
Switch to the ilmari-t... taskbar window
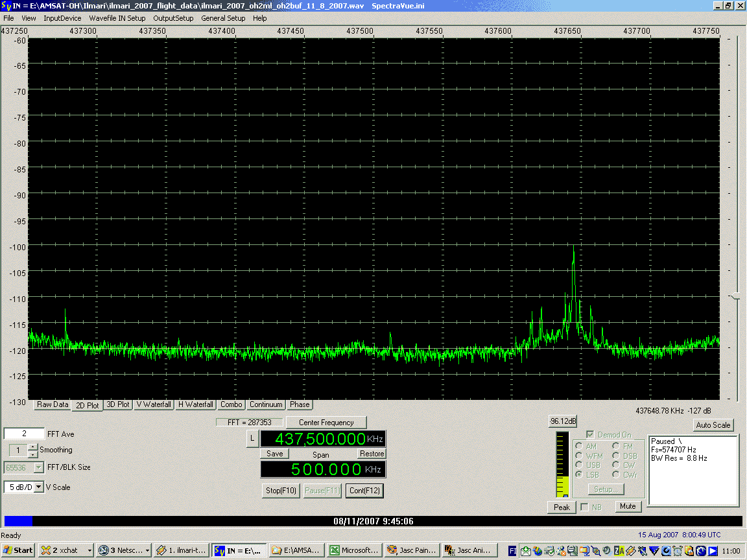pyautogui.click(x=182, y=550)
